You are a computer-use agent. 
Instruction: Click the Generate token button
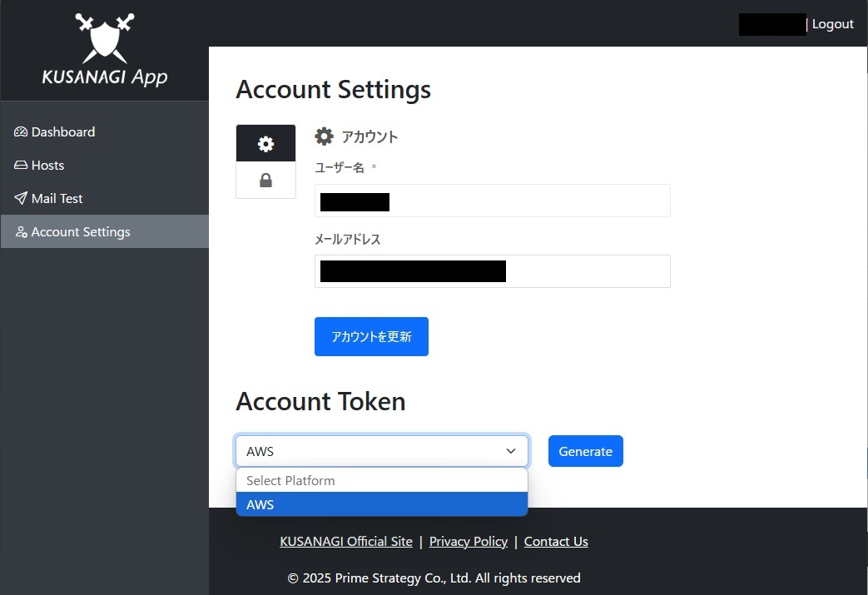pos(585,451)
